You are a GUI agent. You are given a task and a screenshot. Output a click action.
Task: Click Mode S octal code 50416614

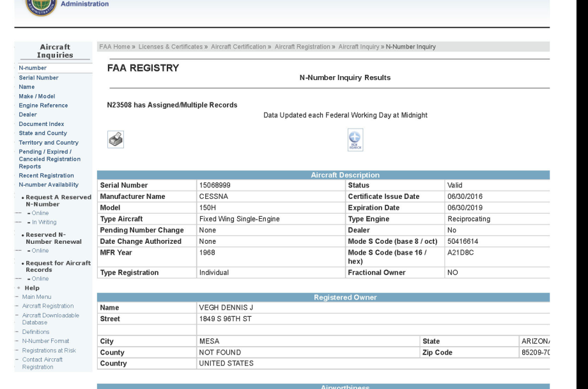click(463, 241)
